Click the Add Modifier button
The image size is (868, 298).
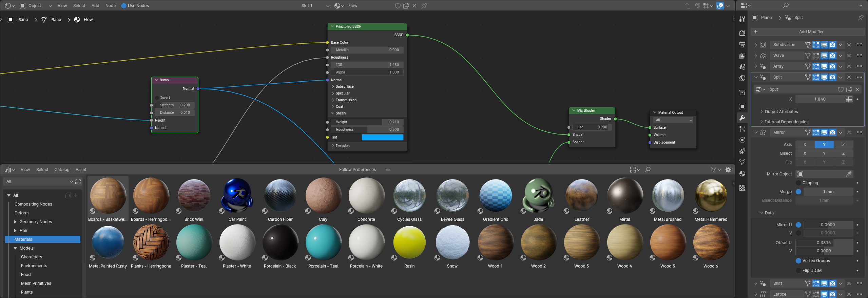coord(808,32)
